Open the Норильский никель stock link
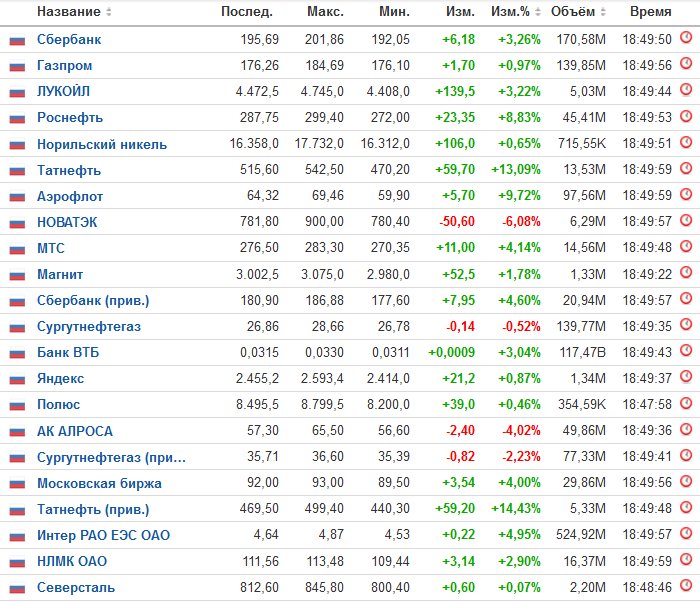This screenshot has width=700, height=603. click(102, 144)
